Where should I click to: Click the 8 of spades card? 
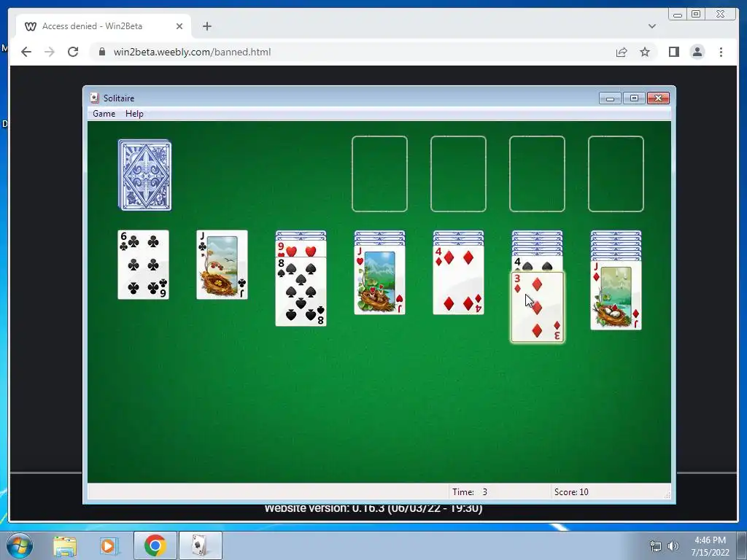301,292
